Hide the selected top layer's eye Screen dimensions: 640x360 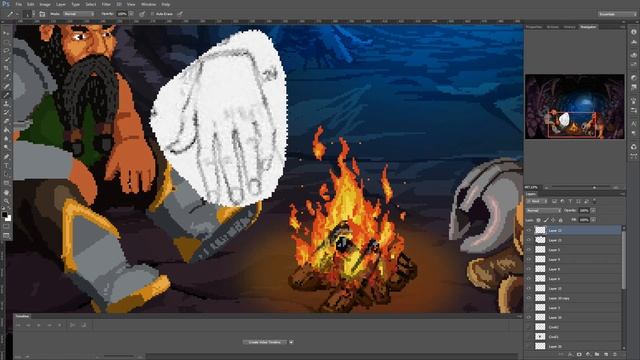[x=529, y=230]
